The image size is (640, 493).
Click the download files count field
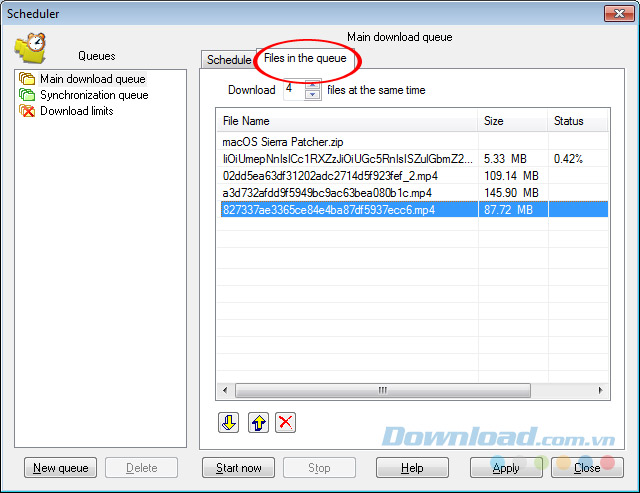[x=294, y=89]
